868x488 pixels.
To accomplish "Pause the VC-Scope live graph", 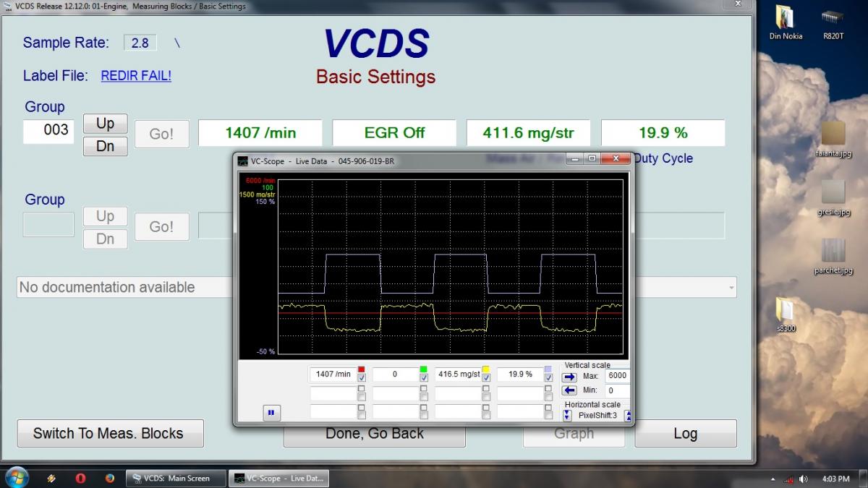I will [271, 413].
